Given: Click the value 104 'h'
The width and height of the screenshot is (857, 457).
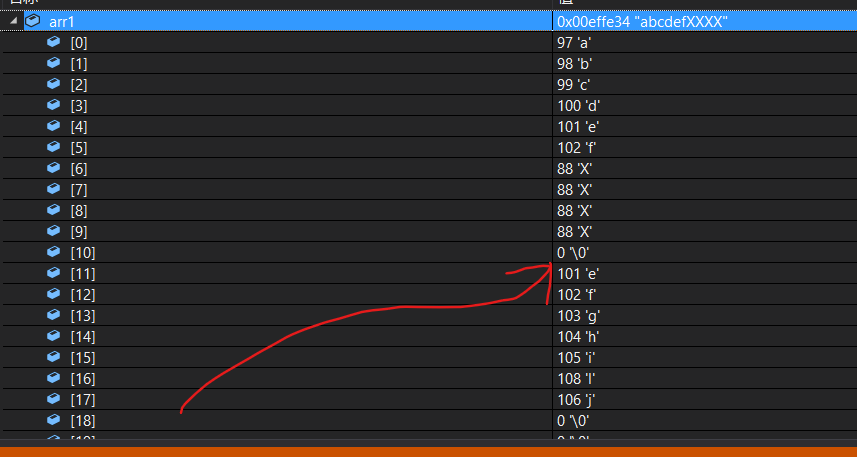Looking at the screenshot, I should tap(579, 337).
